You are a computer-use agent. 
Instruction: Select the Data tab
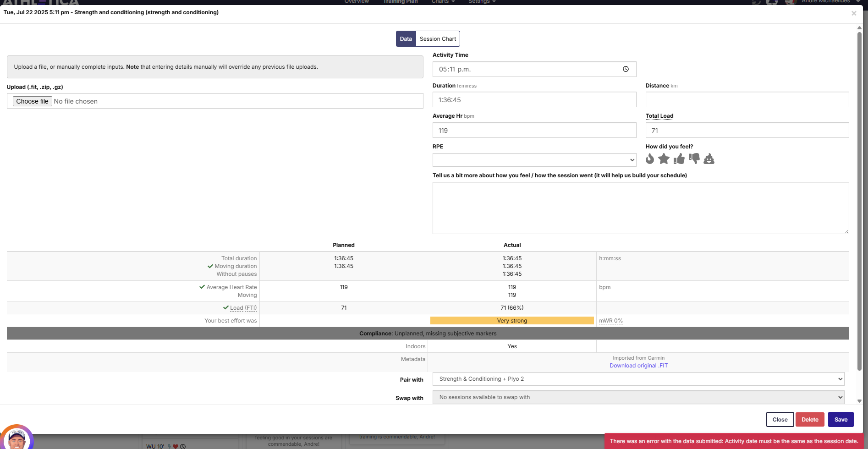[x=406, y=39]
